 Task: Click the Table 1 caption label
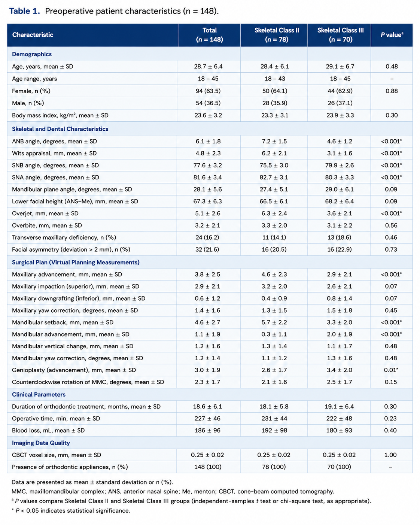24,11
